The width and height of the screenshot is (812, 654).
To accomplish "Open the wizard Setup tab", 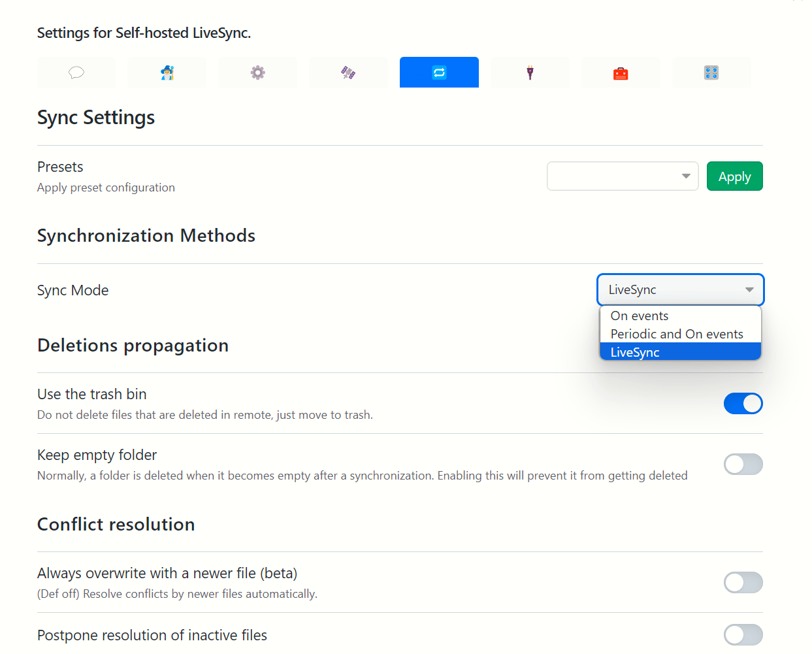I will tap(167, 73).
